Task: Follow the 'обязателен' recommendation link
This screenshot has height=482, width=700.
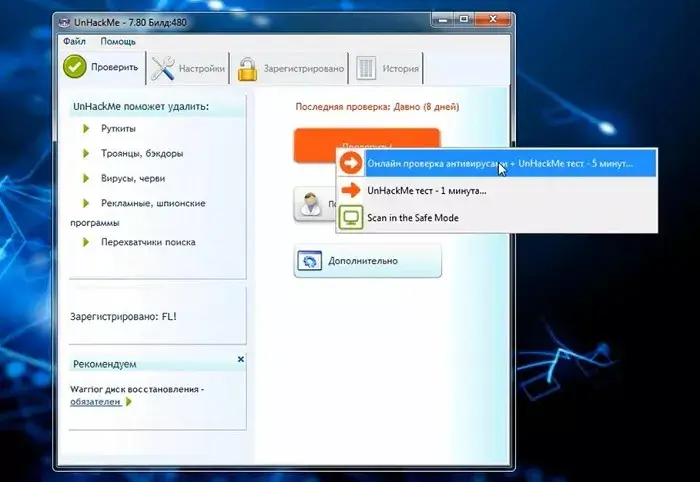Action: 96,401
